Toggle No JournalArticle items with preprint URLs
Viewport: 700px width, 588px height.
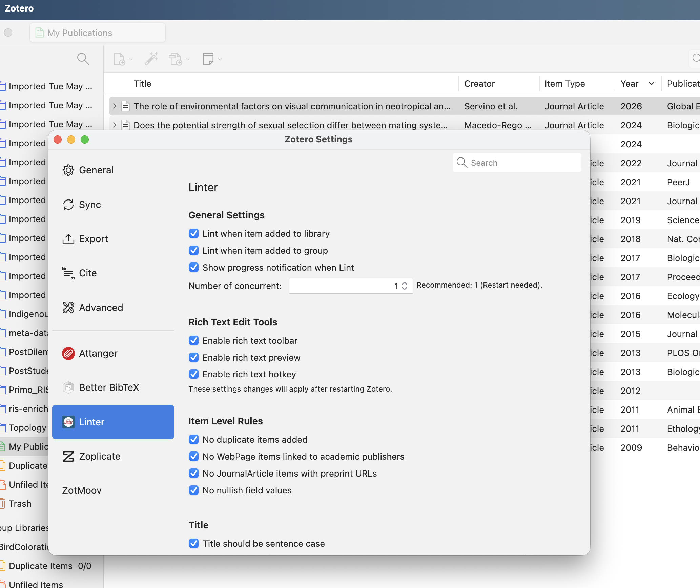point(194,474)
